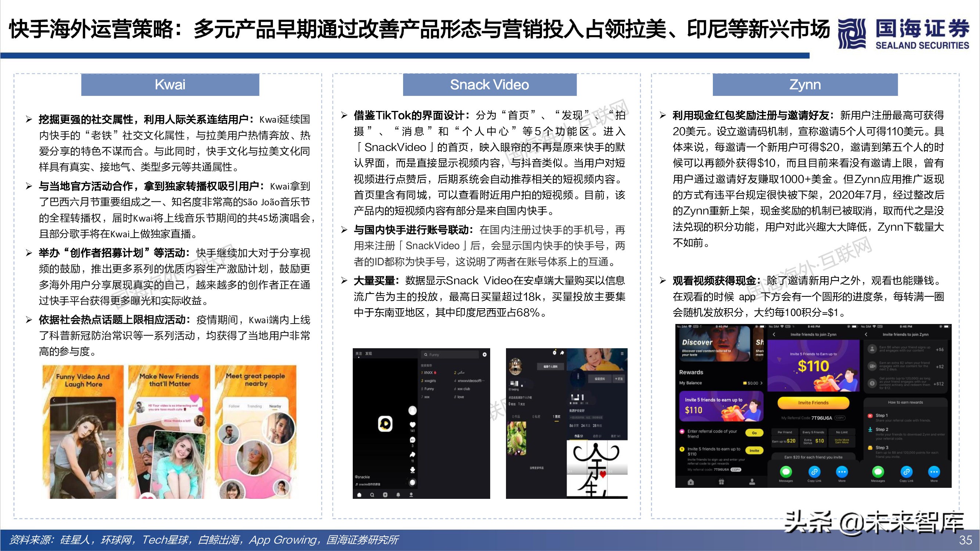The image size is (980, 551).
Task: Open the Venus flytrap video thumbnail
Action: pos(517,438)
